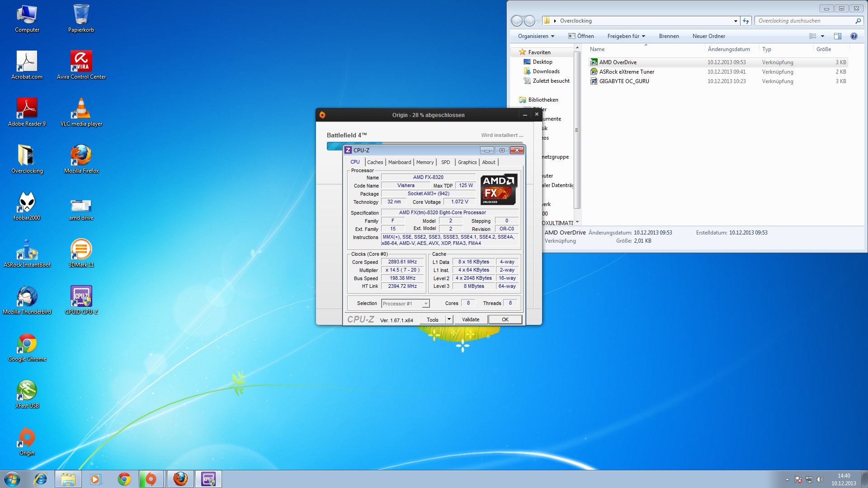Open the Tools dropdown arrow in CPU-Z
Screen dimensions: 868x488
(x=449, y=319)
